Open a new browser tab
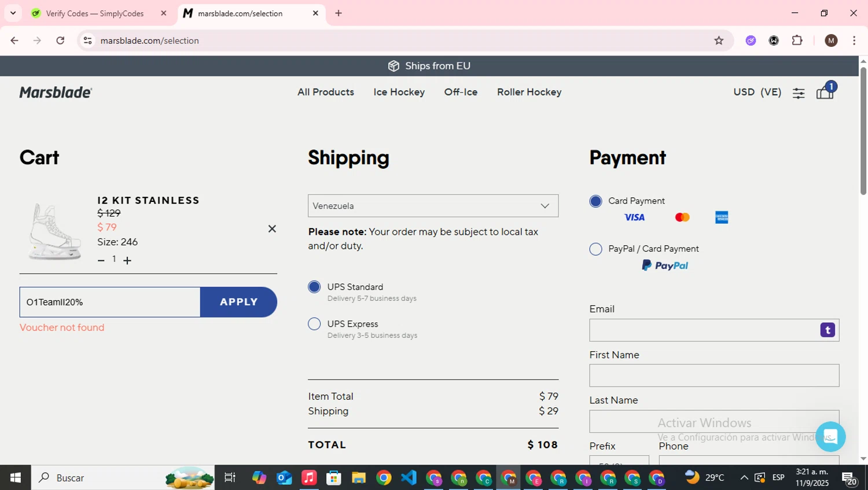 pyautogui.click(x=339, y=13)
